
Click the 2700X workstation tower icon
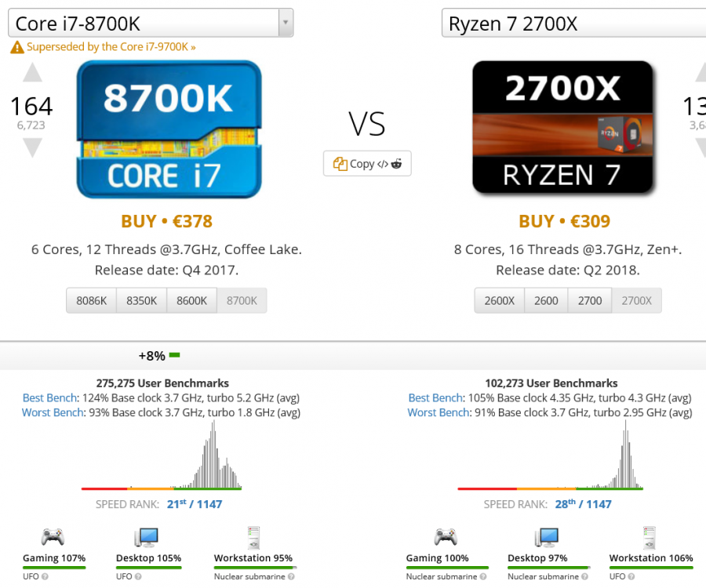coord(650,538)
